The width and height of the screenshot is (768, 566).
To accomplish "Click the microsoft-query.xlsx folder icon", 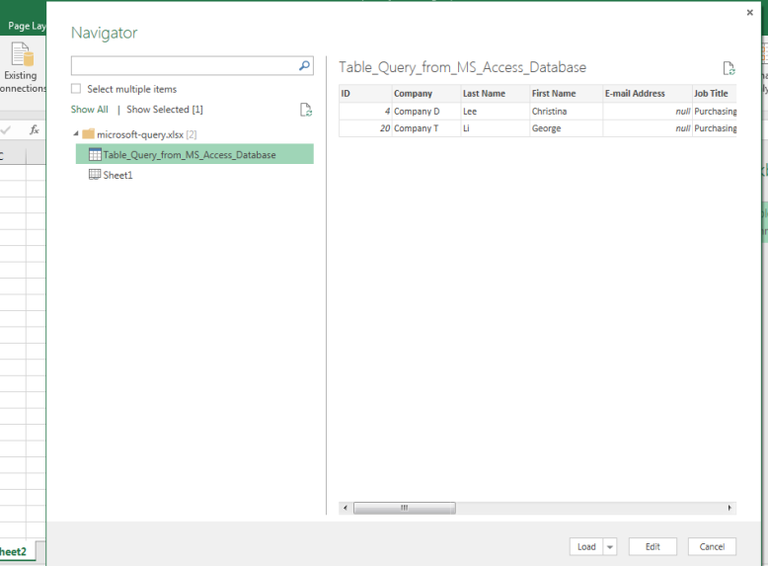I will tap(88, 134).
